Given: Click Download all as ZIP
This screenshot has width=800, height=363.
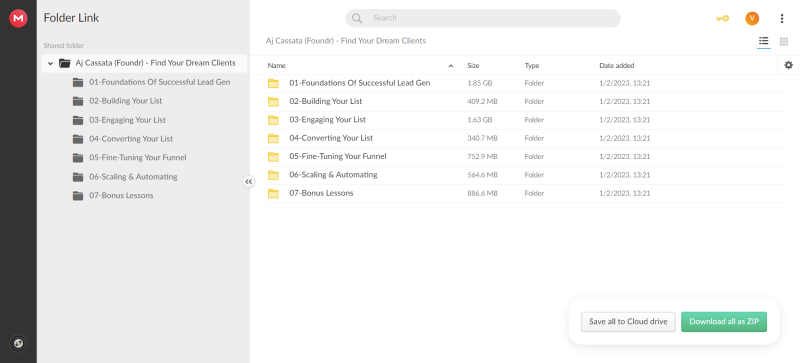Looking at the screenshot, I should 723,322.
